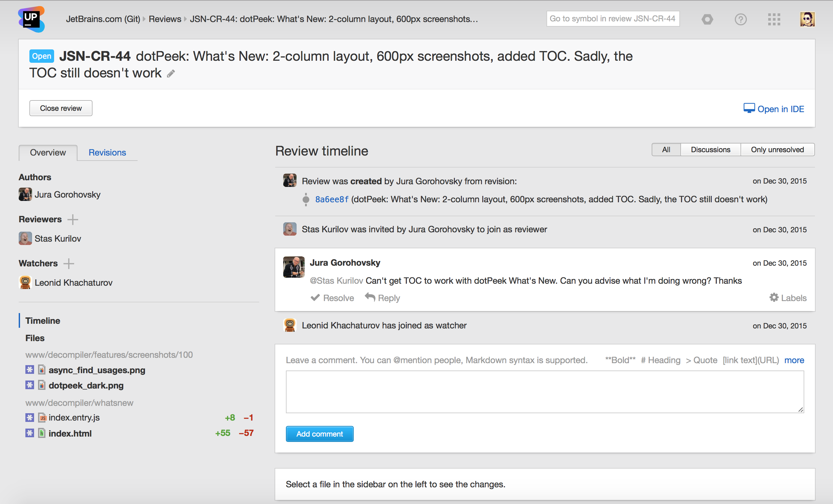The width and height of the screenshot is (833, 504).
Task: Click the Go to symbol search field
Action: [613, 19]
